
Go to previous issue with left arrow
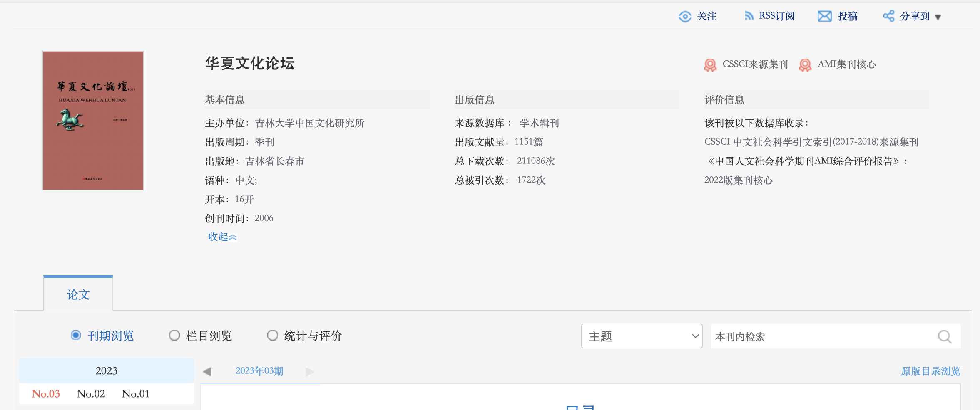[207, 371]
